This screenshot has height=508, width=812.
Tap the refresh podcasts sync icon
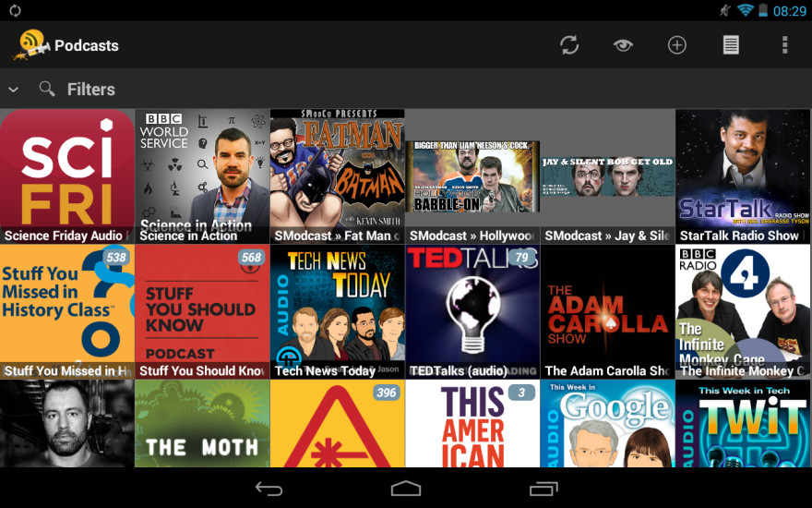[x=569, y=45]
